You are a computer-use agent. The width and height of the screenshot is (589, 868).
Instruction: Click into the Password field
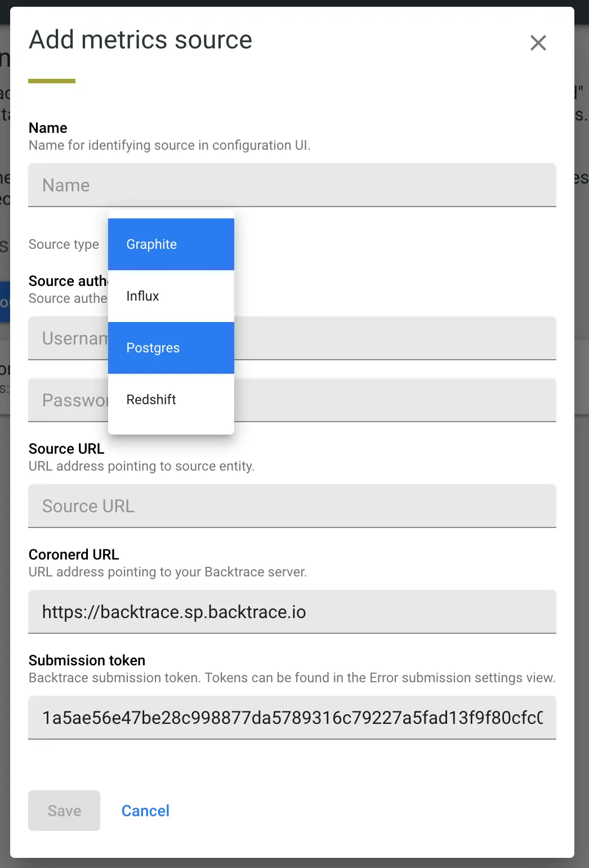coord(394,400)
